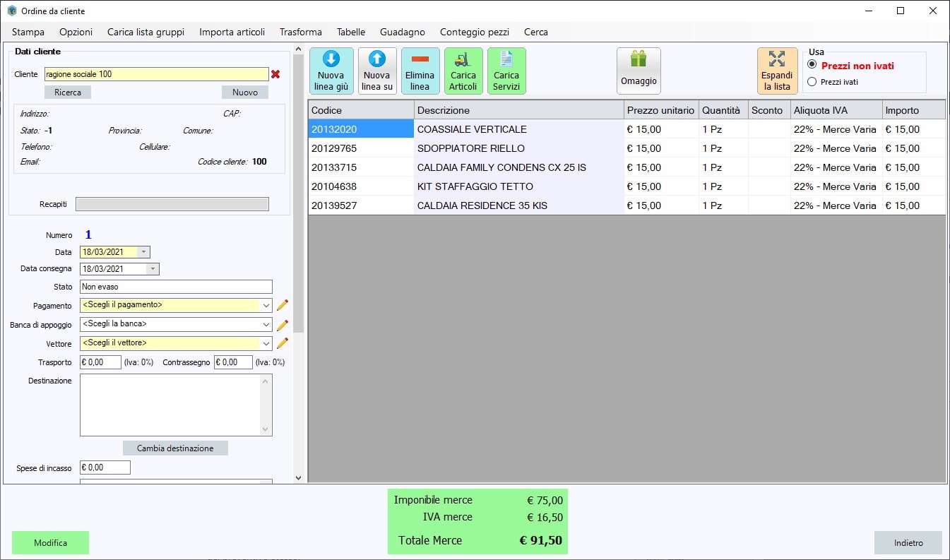Open the Tabelle menu
The image size is (950, 560).
(351, 32)
